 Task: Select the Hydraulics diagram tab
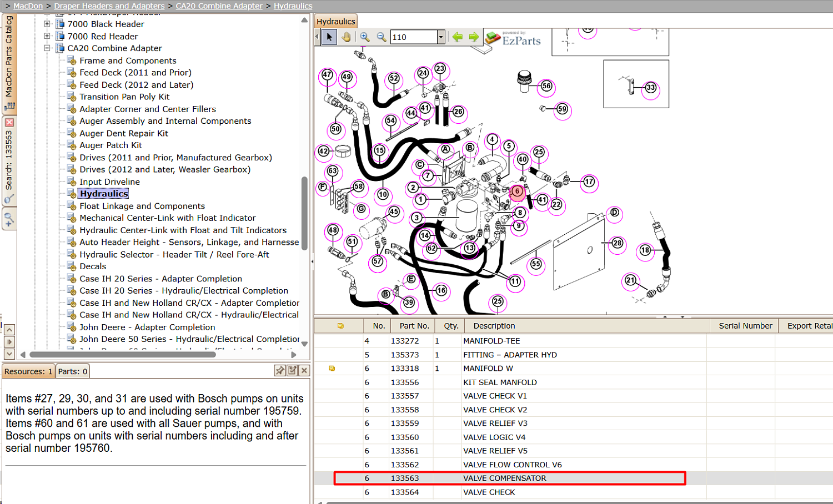(x=336, y=21)
